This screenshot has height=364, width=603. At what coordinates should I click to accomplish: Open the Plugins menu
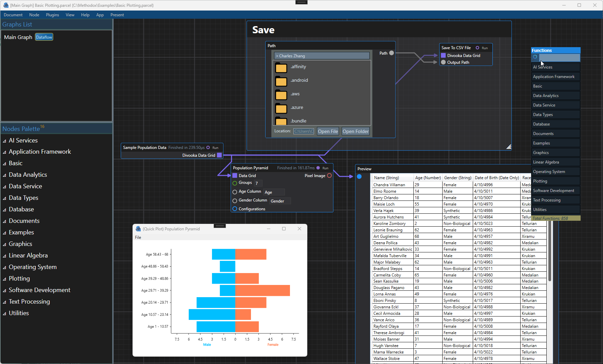coord(53,15)
